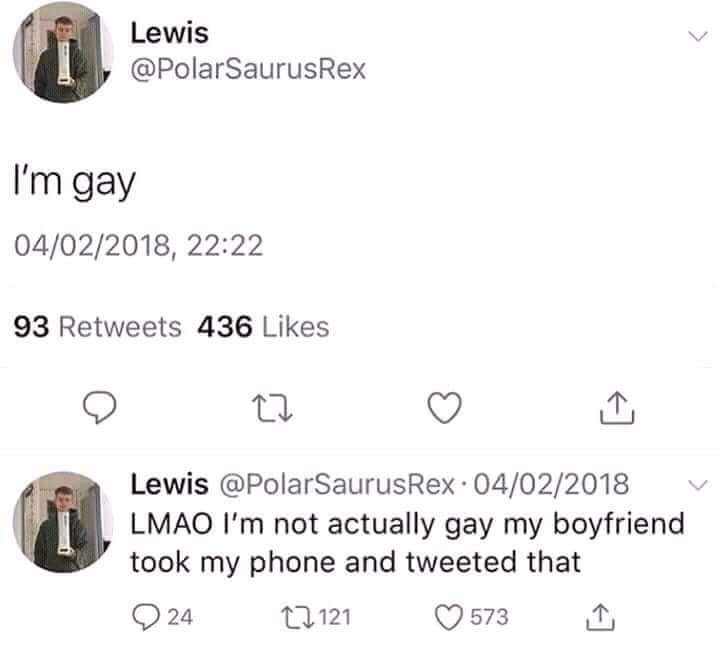Click the Lewis display name at top

tap(169, 33)
